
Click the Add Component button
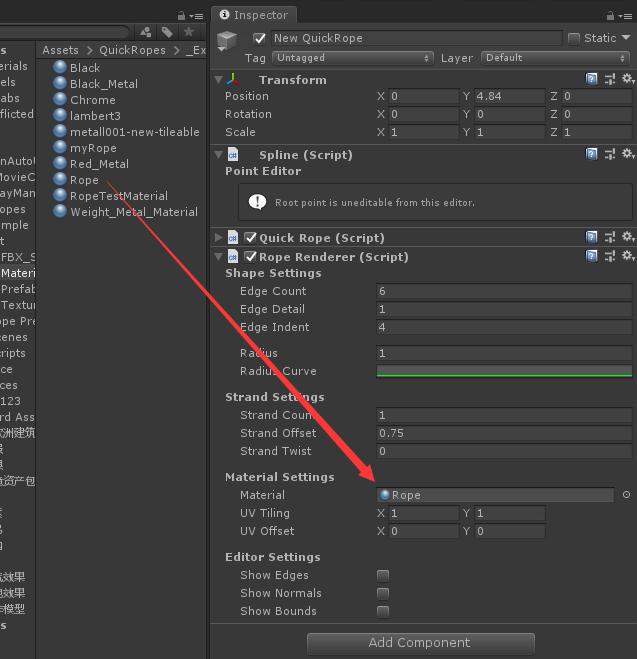pos(421,643)
